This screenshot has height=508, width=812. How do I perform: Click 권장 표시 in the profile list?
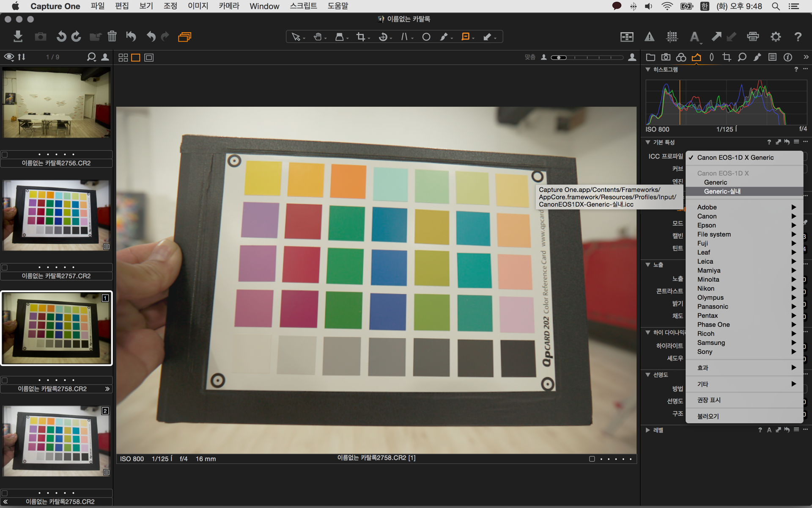(709, 400)
